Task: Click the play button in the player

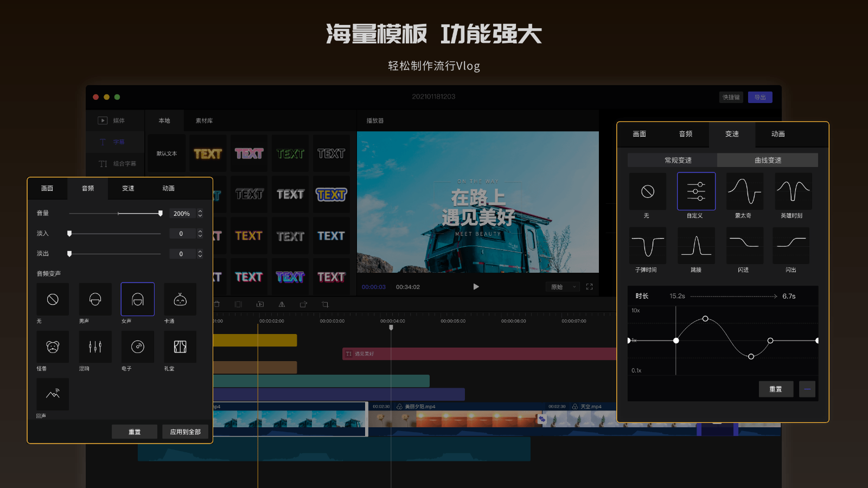Action: (476, 287)
